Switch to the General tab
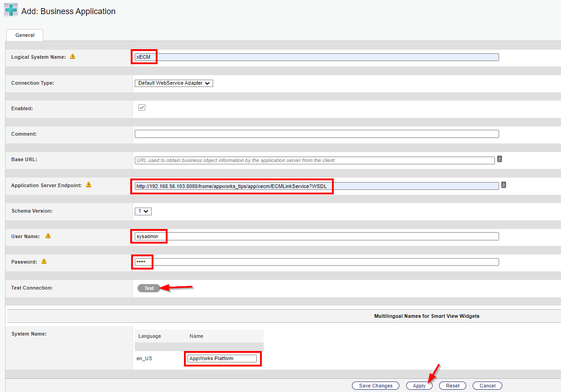The image size is (561, 392). click(25, 35)
